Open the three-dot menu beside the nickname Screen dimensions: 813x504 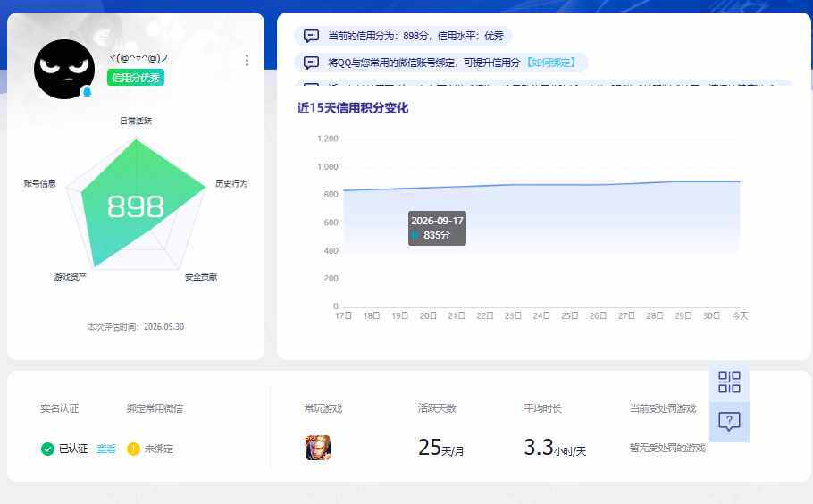click(x=247, y=61)
